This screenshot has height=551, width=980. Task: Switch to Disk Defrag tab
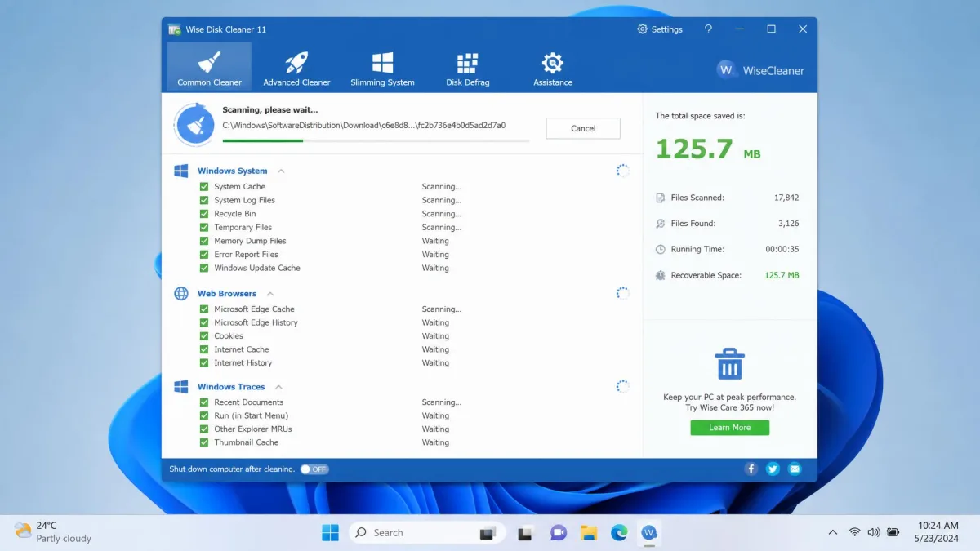pos(467,67)
